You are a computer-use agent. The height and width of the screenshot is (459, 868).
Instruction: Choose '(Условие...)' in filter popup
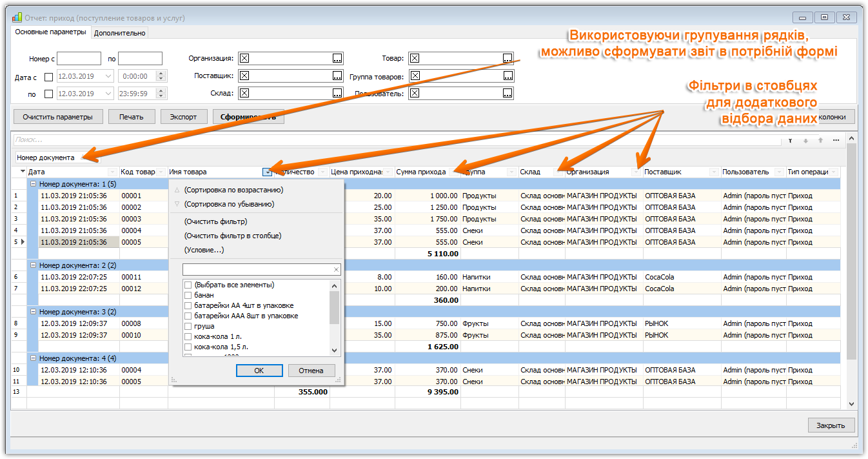pos(204,250)
